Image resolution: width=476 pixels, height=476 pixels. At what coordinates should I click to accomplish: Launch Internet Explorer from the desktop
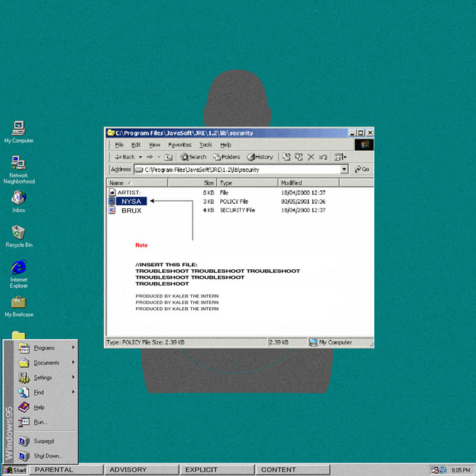[x=19, y=268]
